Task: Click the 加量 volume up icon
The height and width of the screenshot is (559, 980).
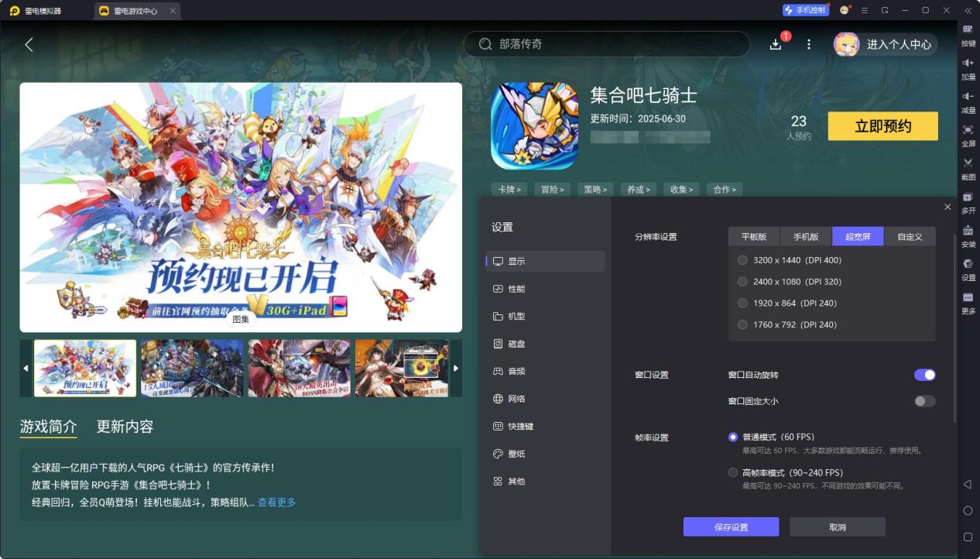Action: pos(968,62)
